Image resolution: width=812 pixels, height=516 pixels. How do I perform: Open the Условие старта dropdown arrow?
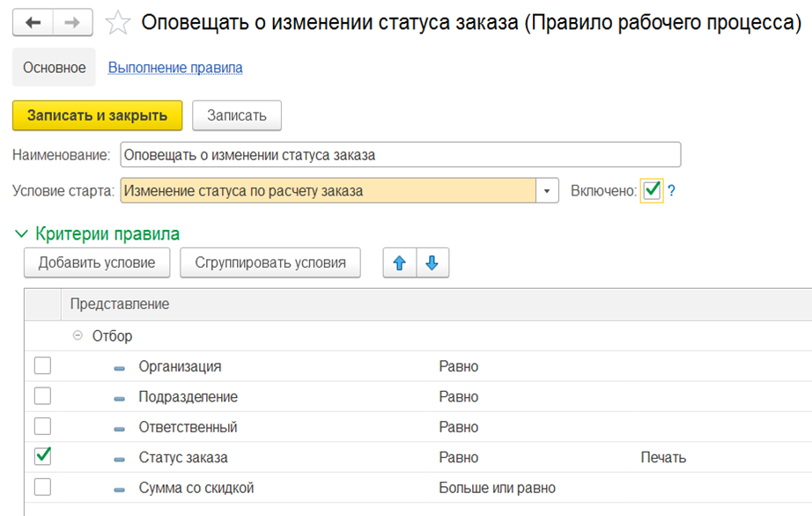coord(547,191)
